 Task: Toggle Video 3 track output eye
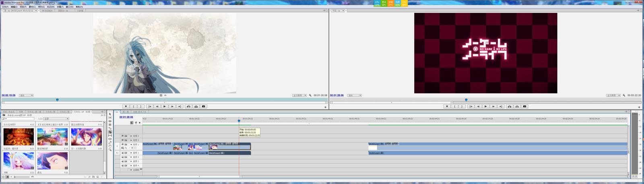[x=122, y=136]
